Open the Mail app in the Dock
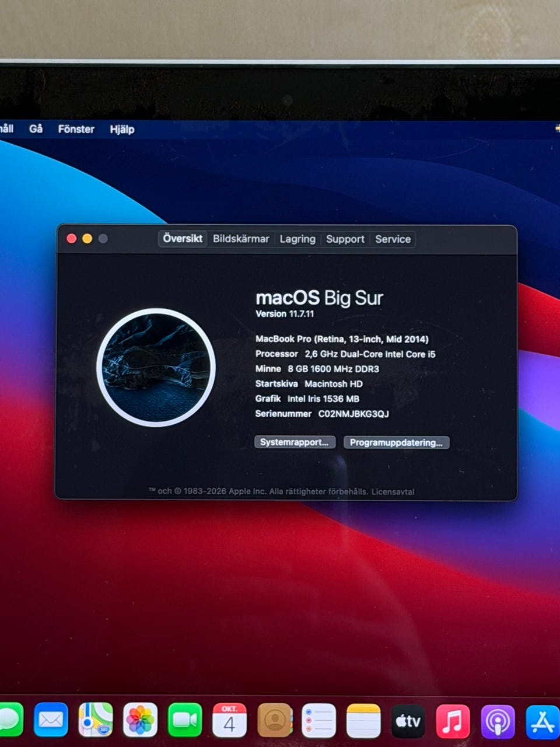Screen dimensions: 560x747 51,720
